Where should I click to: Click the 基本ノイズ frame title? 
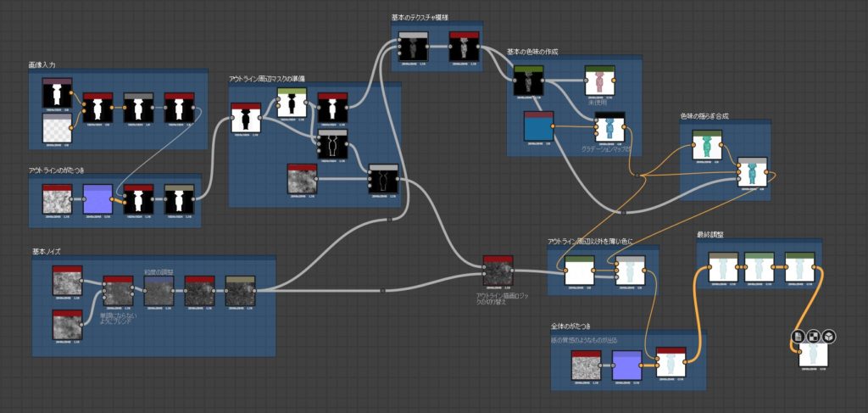50,252
